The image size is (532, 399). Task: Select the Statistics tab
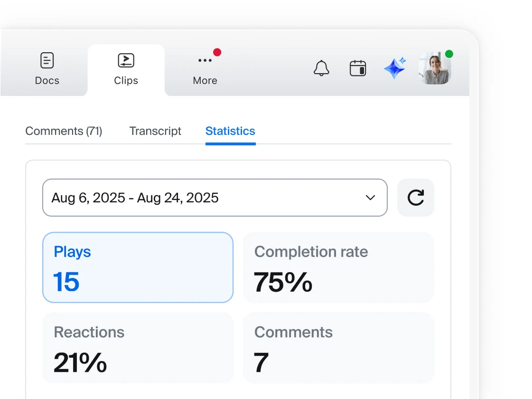click(230, 131)
